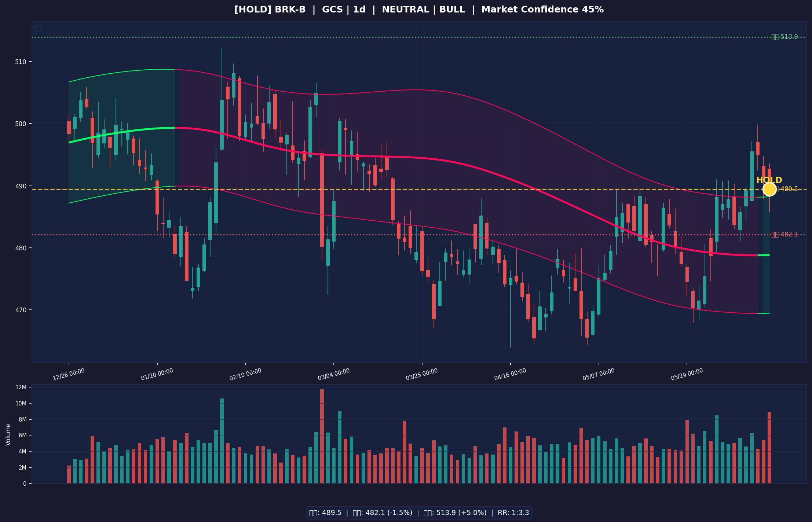The width and height of the screenshot is (812, 522).
Task: Click the '12/26 00:00' date label
Action: click(69, 375)
